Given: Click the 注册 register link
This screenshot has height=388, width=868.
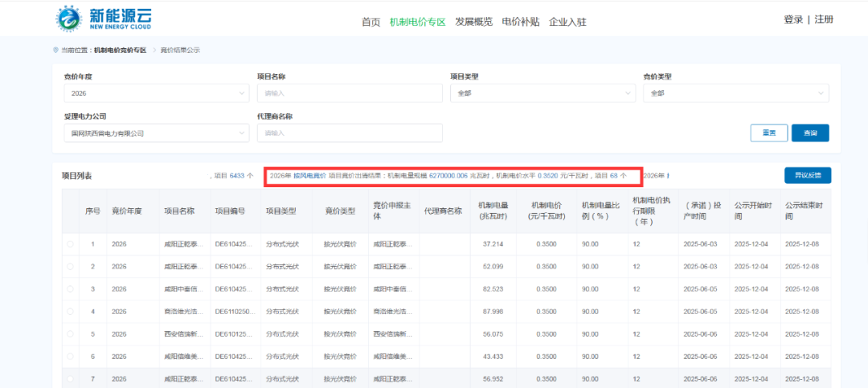Looking at the screenshot, I should [x=824, y=19].
